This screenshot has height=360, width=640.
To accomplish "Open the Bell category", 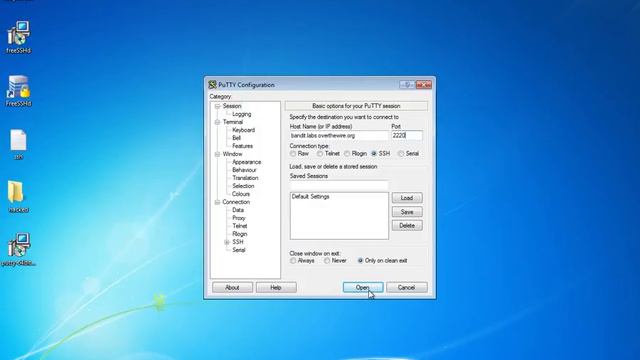I will 236,138.
